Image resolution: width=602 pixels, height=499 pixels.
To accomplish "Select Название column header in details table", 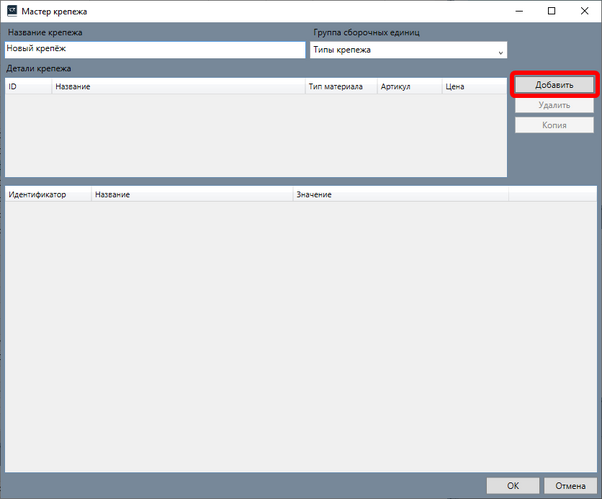I will coord(179,86).
